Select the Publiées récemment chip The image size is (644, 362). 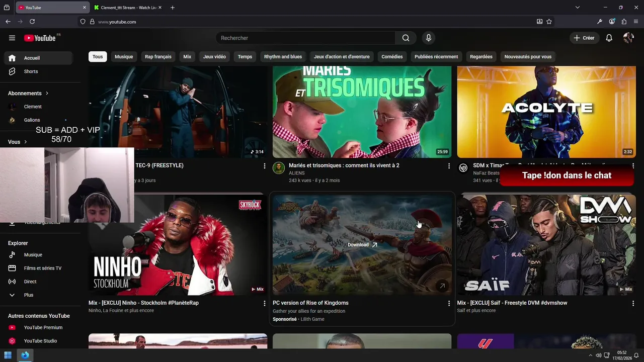pos(436,57)
